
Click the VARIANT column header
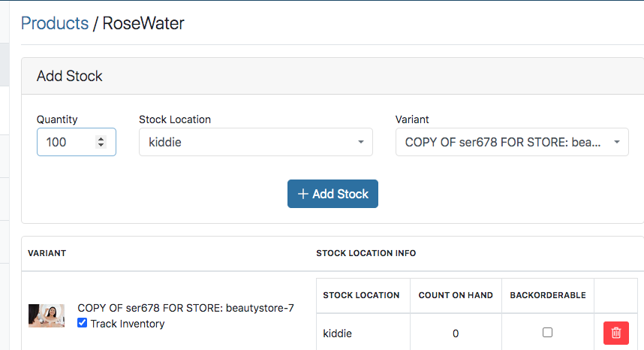click(47, 253)
